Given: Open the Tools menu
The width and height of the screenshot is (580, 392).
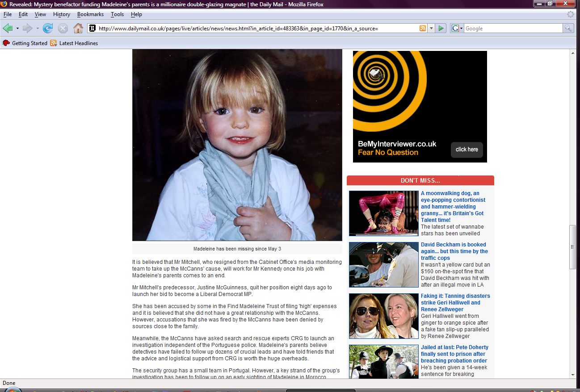Looking at the screenshot, I should click(117, 14).
